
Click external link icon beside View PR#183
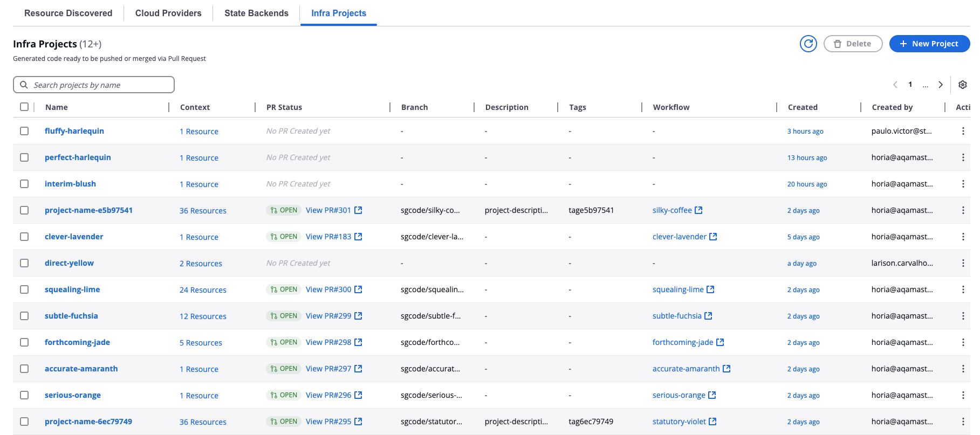tap(358, 237)
